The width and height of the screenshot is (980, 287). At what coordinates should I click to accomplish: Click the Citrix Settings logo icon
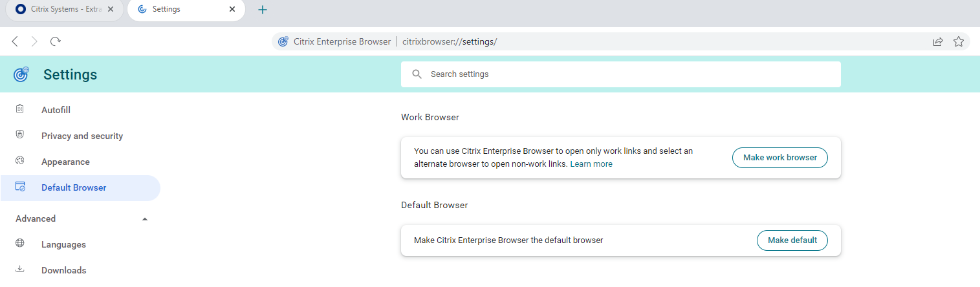(21, 74)
